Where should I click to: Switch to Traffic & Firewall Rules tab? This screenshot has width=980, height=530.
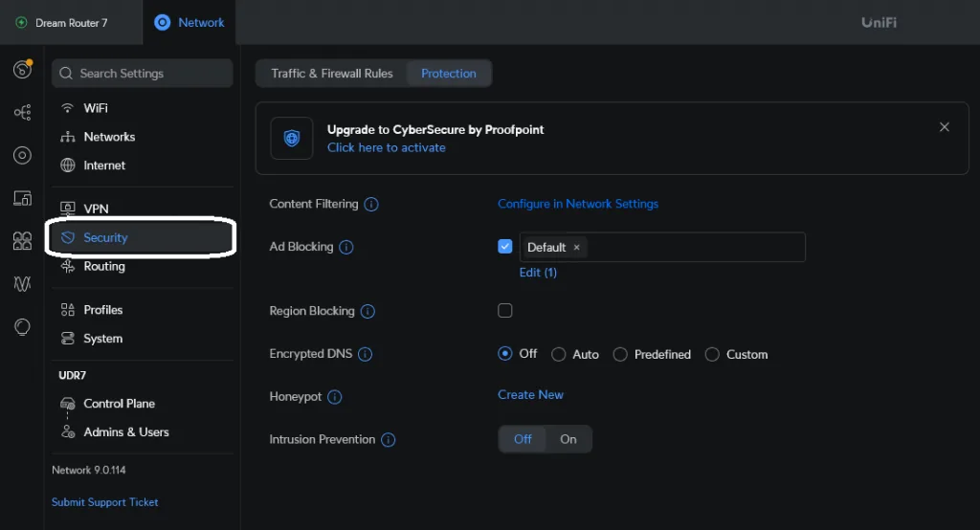[332, 74]
